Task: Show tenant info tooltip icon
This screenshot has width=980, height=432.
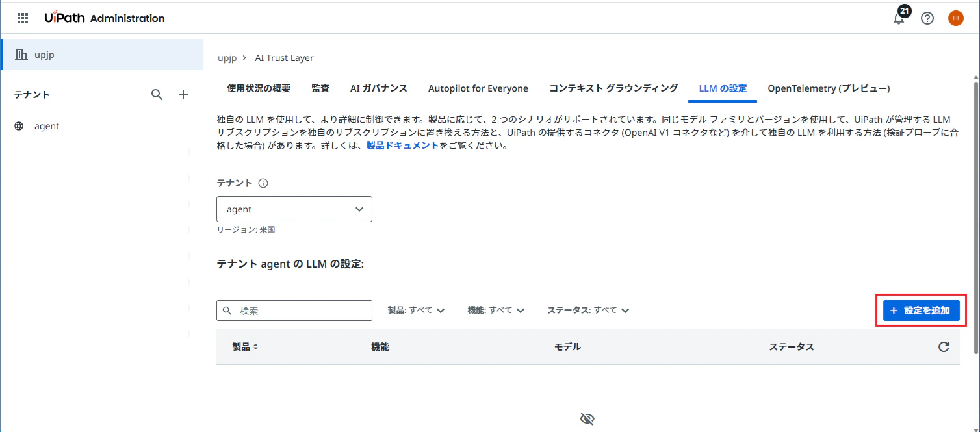Action: point(263,183)
